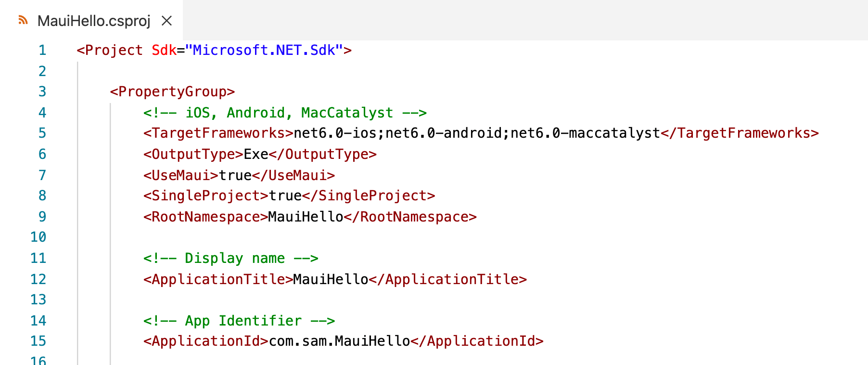
Task: Click the Display name comment
Action: 231,258
